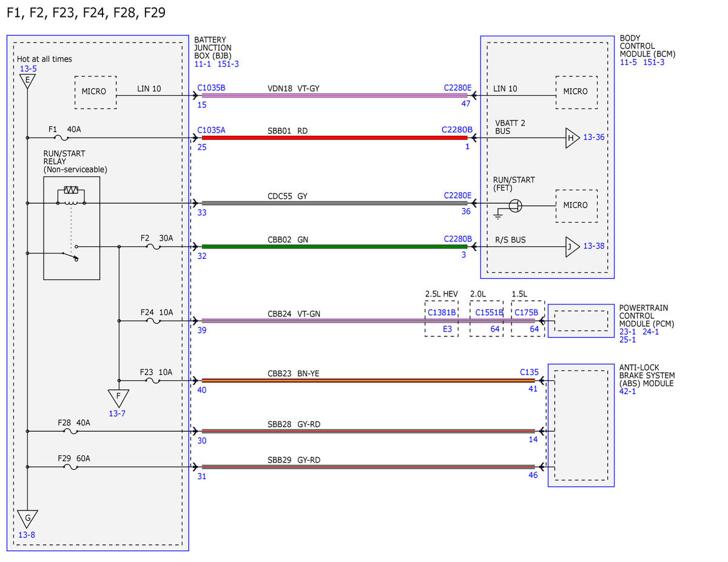Select the SBB28 GY-RD wire label
This screenshot has height=562, width=728.
[x=294, y=424]
